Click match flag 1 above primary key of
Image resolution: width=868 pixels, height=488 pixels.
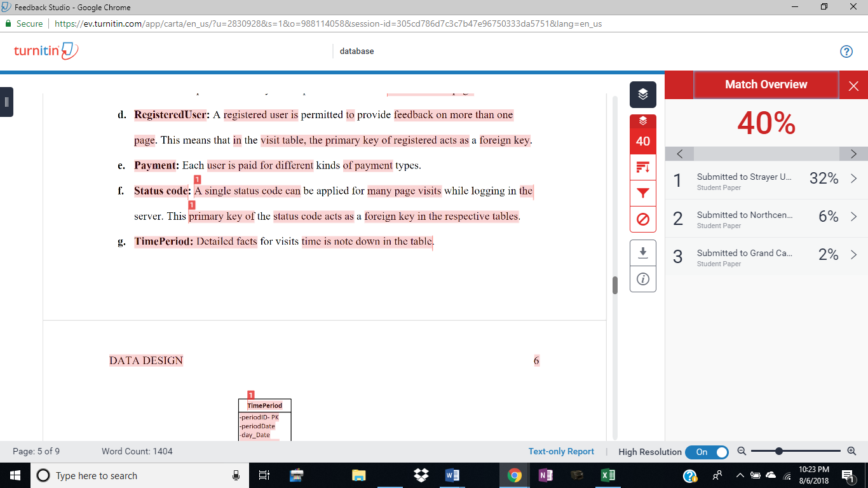click(x=191, y=205)
